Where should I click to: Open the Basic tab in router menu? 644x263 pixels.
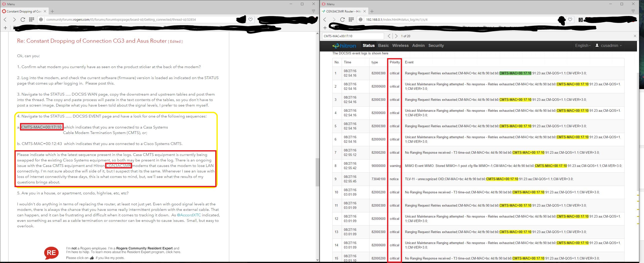(383, 45)
